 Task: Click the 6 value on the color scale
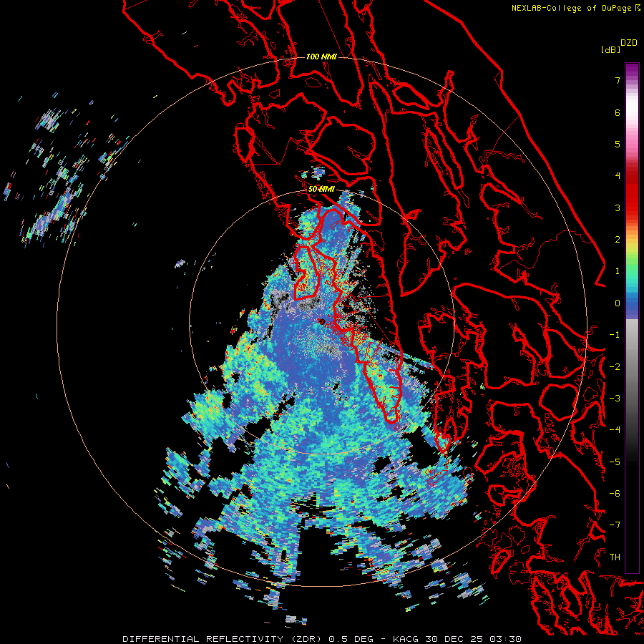tap(618, 112)
